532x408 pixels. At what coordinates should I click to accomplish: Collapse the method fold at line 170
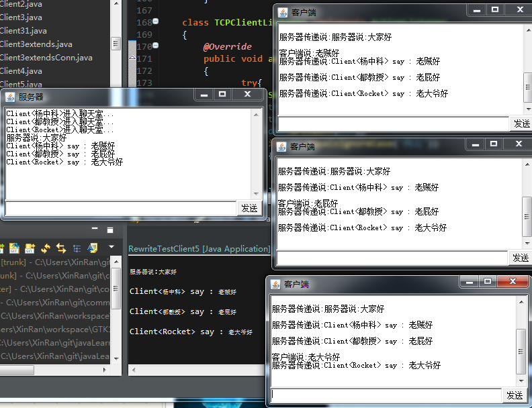[x=157, y=46]
